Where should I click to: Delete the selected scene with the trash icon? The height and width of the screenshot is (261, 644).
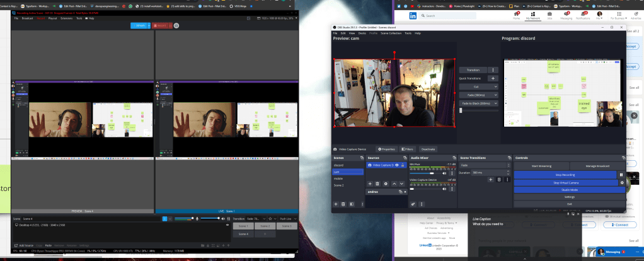point(343,204)
